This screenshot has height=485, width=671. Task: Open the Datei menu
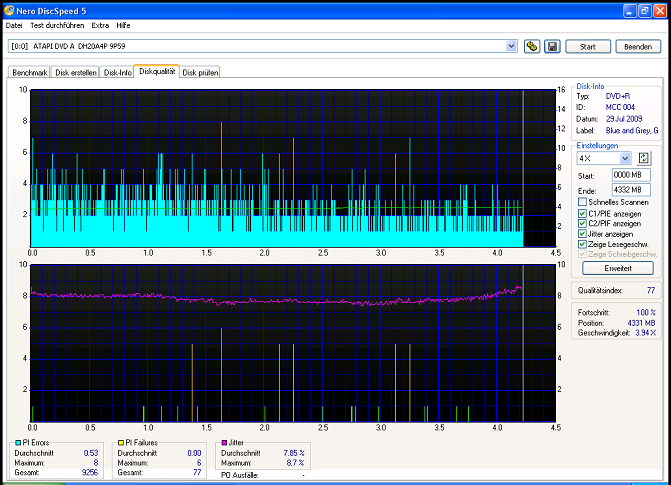[x=14, y=26]
